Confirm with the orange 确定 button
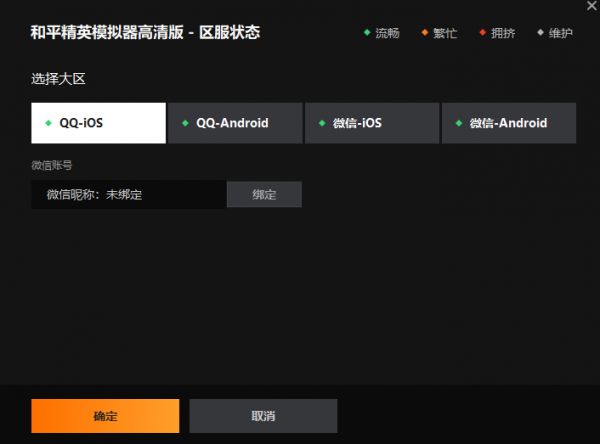 click(x=105, y=416)
